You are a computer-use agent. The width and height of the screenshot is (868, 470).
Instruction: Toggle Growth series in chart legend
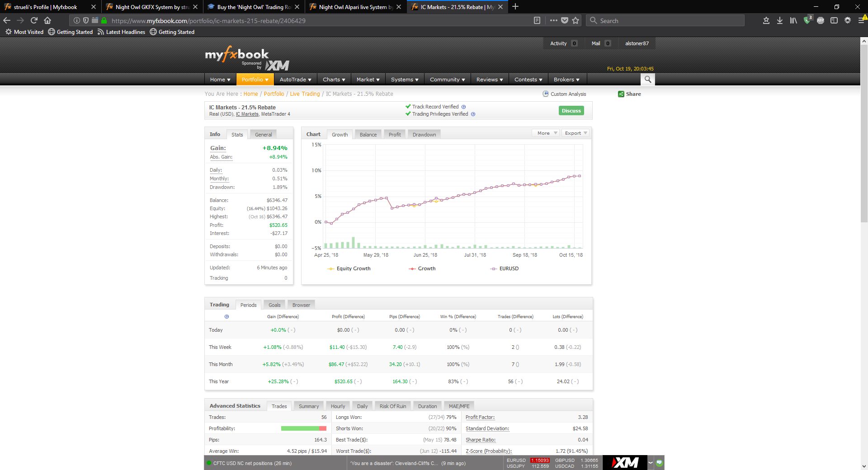(422, 268)
